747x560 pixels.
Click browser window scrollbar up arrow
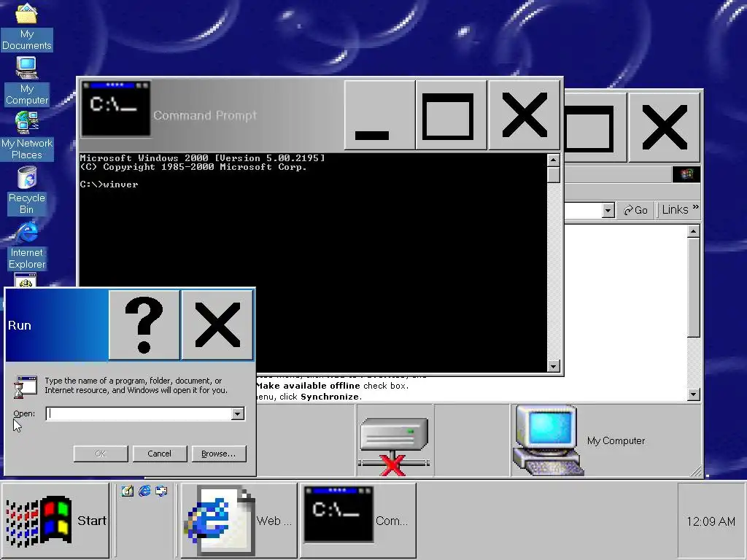coord(694,232)
